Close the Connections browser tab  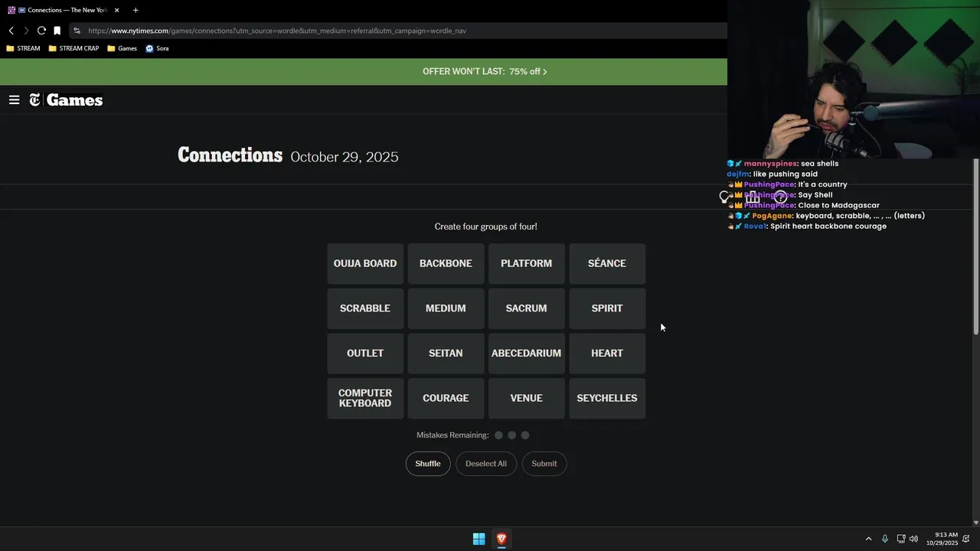click(x=117, y=10)
